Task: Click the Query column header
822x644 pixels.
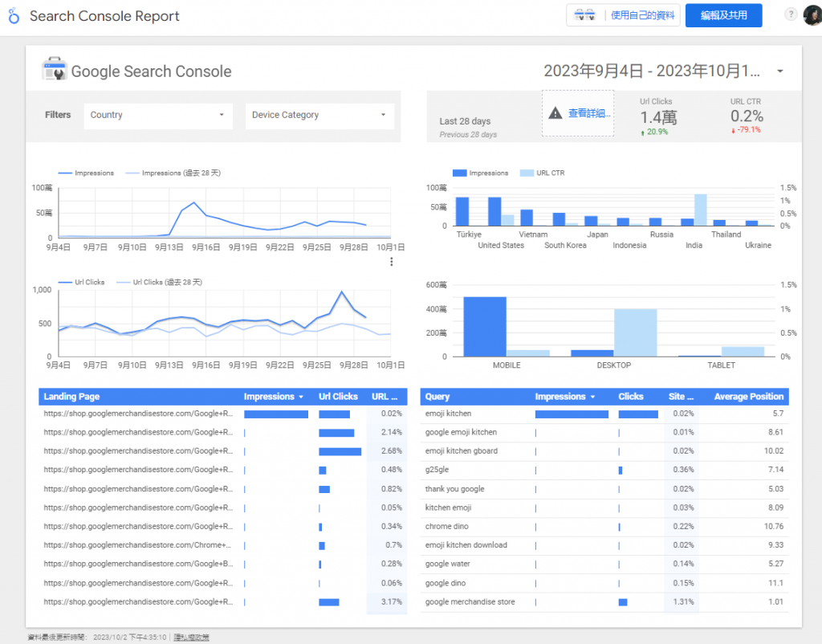Action: click(x=437, y=397)
